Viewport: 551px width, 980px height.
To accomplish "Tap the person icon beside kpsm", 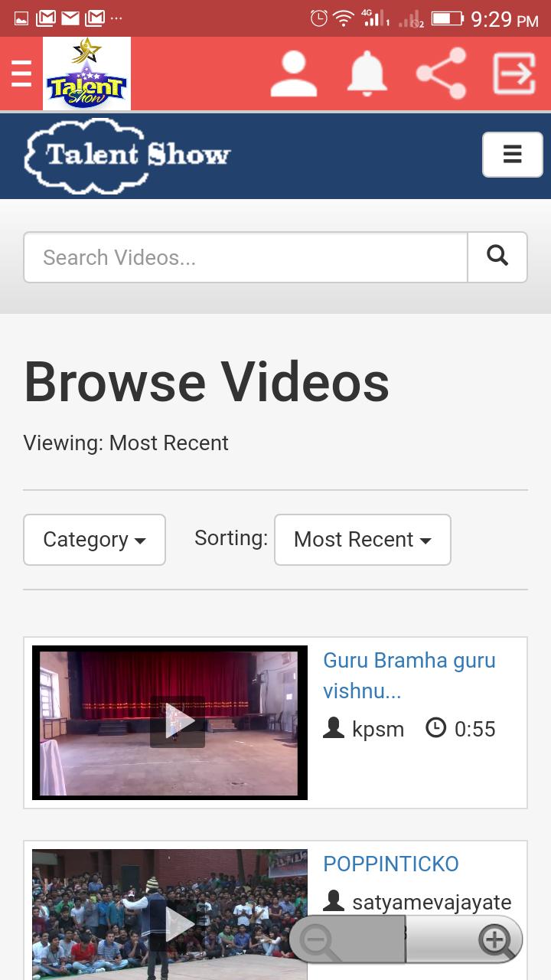I will coord(334,728).
